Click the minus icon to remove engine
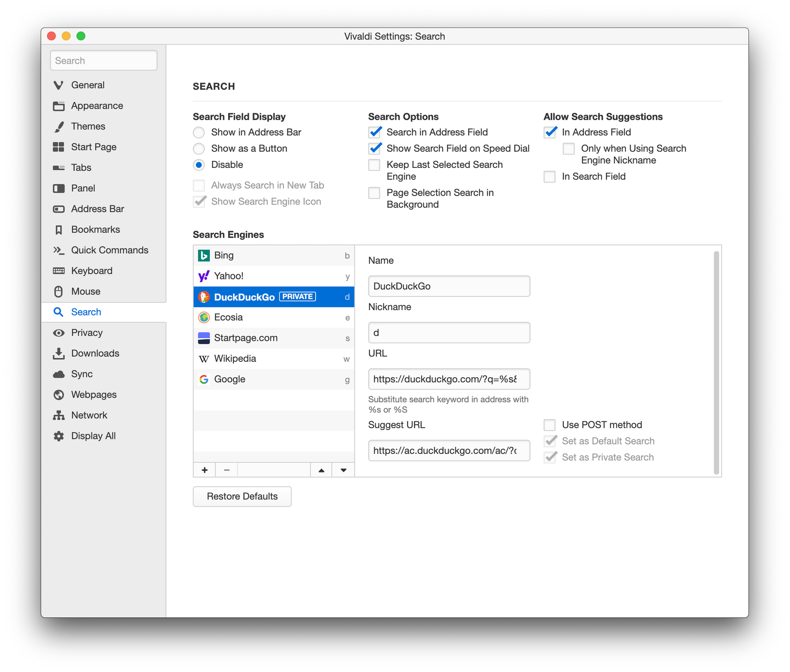 coord(226,470)
